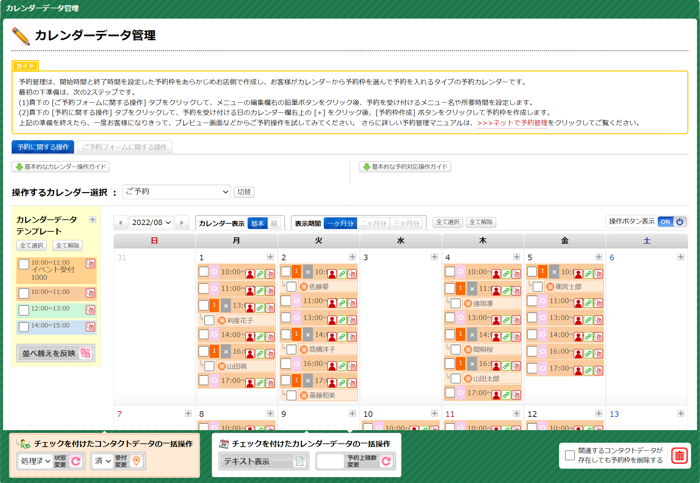The image size is (700, 483).
Task: Click the 受付変更 location pin icon
Action: (137, 461)
